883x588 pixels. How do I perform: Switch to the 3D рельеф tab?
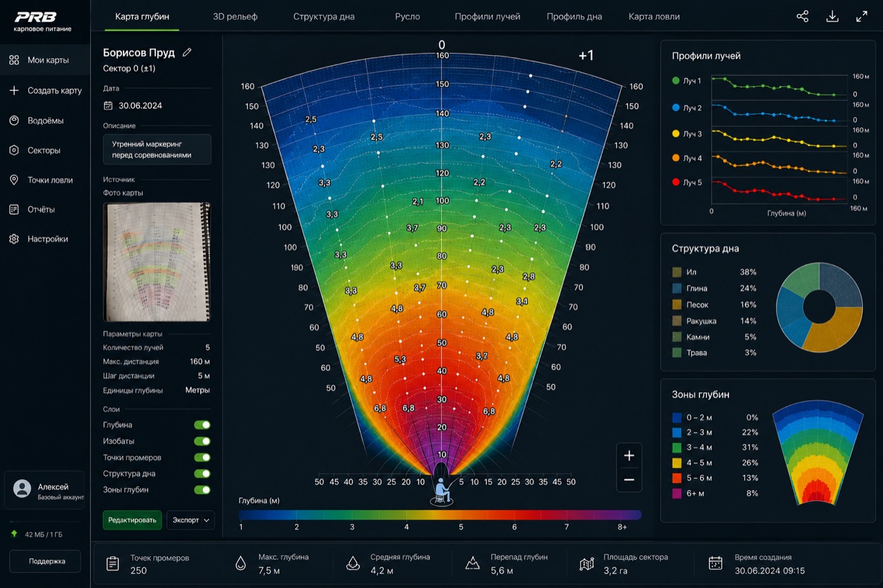point(235,17)
